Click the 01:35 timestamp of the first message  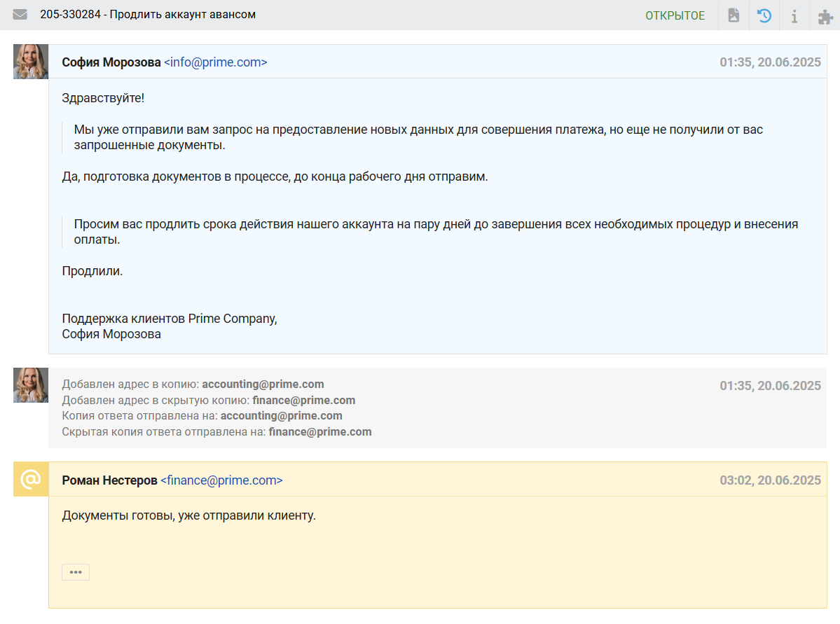[770, 62]
